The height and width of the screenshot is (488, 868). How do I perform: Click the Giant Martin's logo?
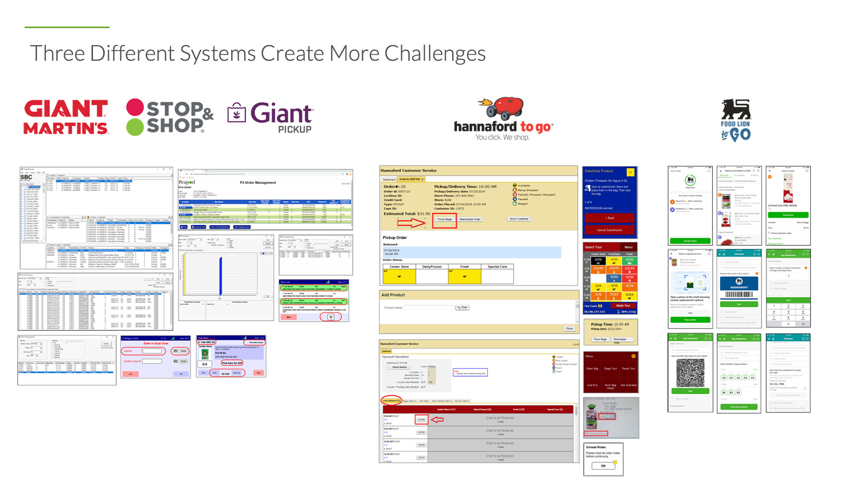point(66,117)
